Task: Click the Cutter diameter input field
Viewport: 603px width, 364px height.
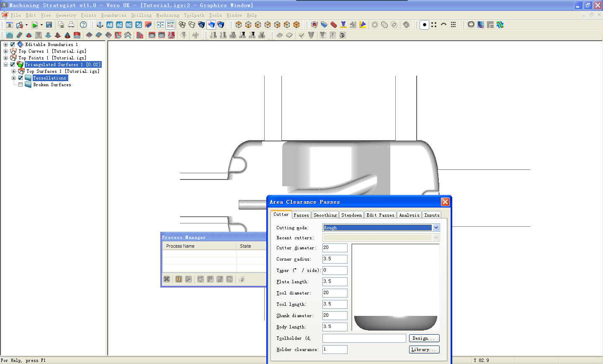Action: click(335, 248)
